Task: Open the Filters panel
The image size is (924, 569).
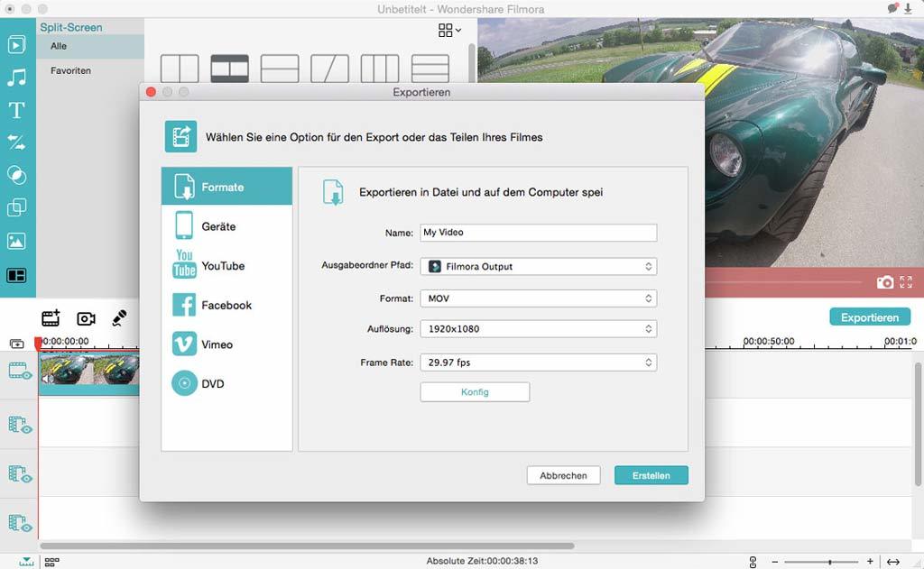Action: point(16,175)
